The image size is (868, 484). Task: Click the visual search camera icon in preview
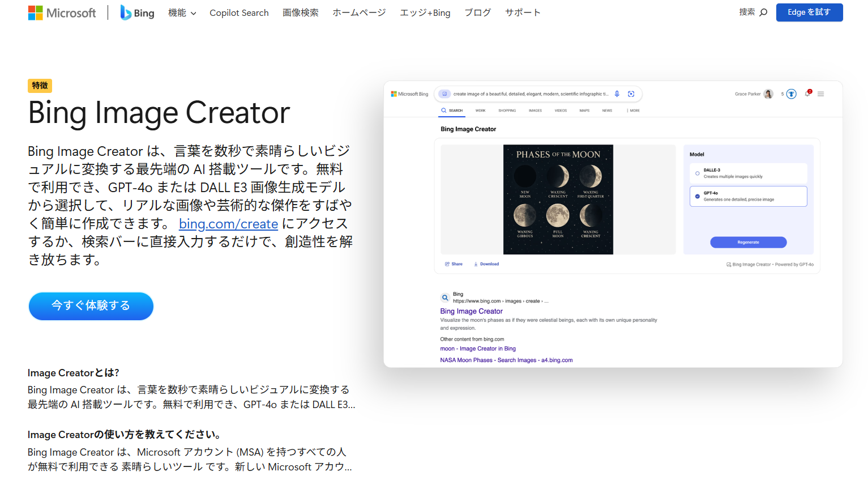click(631, 94)
